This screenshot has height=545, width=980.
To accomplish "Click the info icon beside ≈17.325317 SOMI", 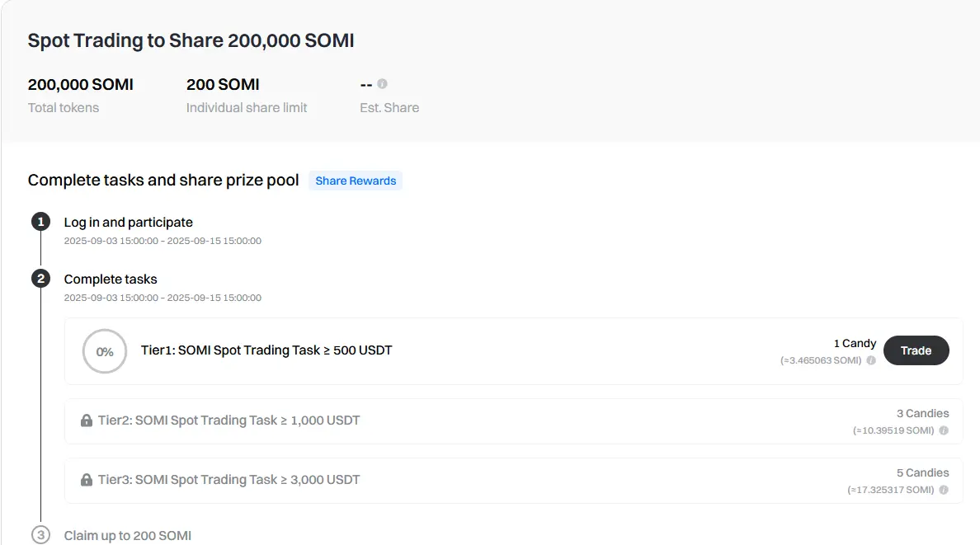I will [x=944, y=490].
